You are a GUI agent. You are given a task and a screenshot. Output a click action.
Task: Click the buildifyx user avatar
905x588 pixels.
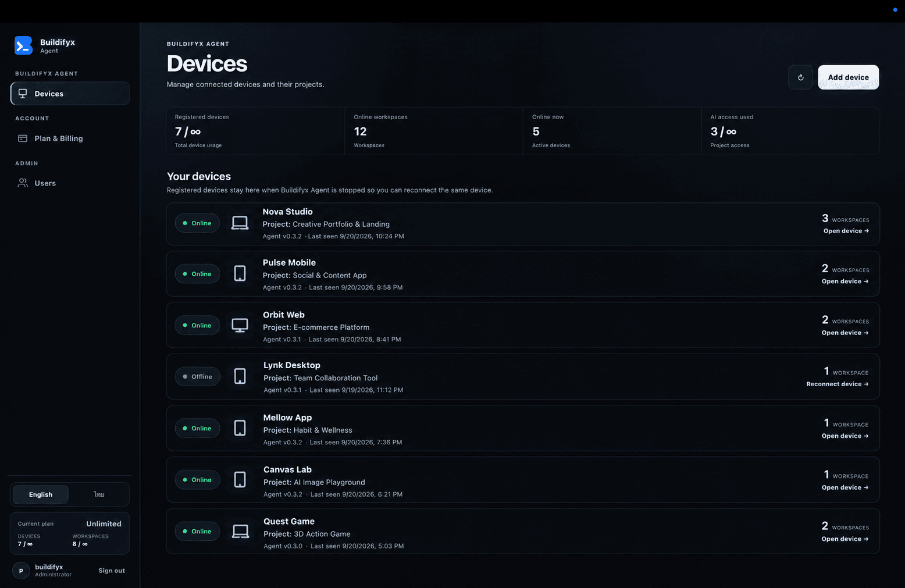21,571
